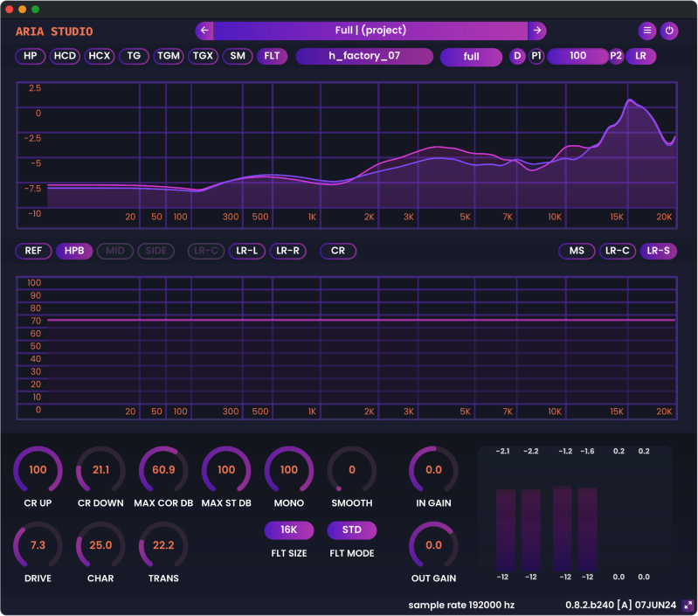Open the 16K FLT SIZE selector
Image resolution: width=698 pixels, height=616 pixels.
(289, 530)
